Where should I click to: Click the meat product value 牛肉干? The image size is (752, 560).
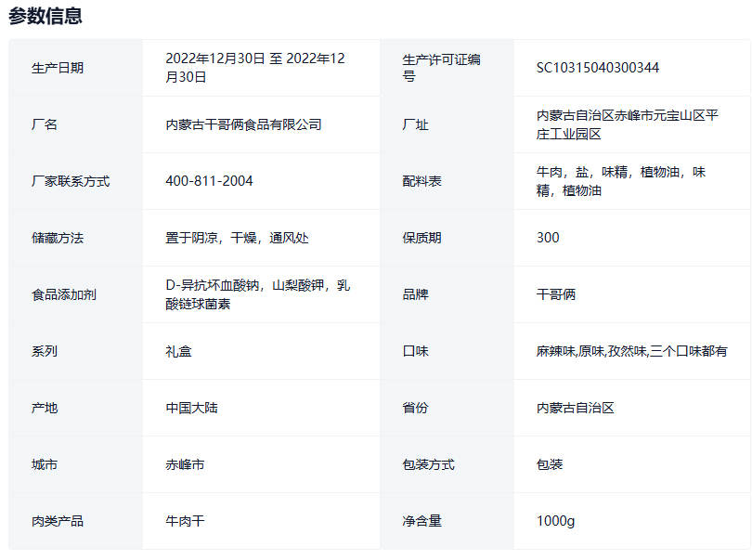185,521
